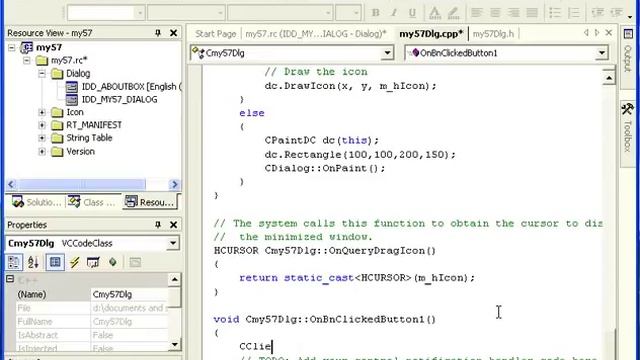Pin the Resource View panel

[158, 33]
